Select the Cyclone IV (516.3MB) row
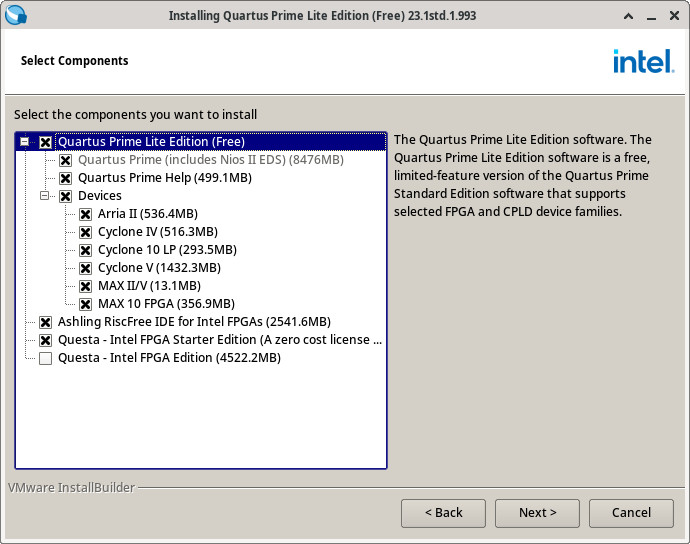 [158, 232]
